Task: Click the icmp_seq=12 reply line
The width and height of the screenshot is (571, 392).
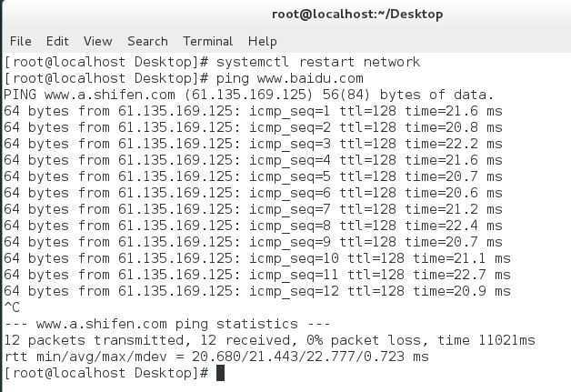Action: coord(257,291)
